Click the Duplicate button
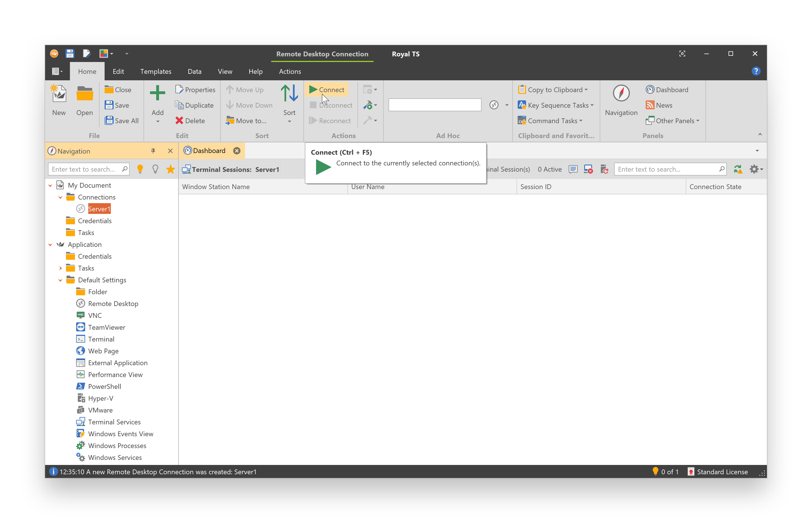The width and height of the screenshot is (812, 523). point(194,105)
